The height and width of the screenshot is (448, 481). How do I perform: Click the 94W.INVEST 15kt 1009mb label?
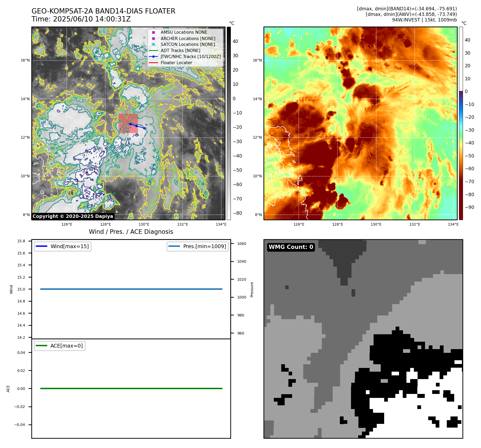[424, 20]
